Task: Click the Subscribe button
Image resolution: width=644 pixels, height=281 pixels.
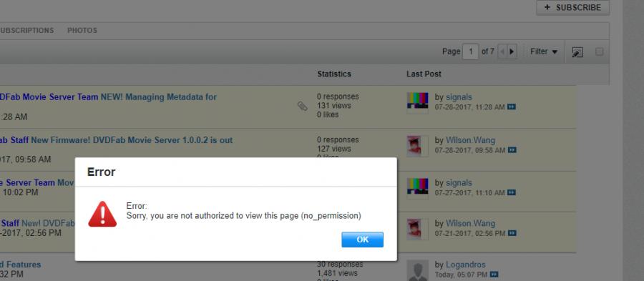Action: click(573, 7)
